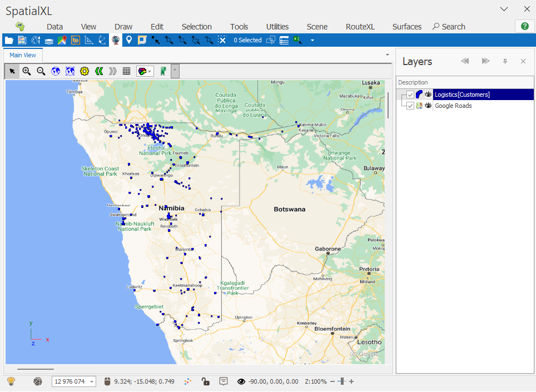Open the map scale dropdown 12 976 074
The image size is (536, 392).
click(92, 381)
